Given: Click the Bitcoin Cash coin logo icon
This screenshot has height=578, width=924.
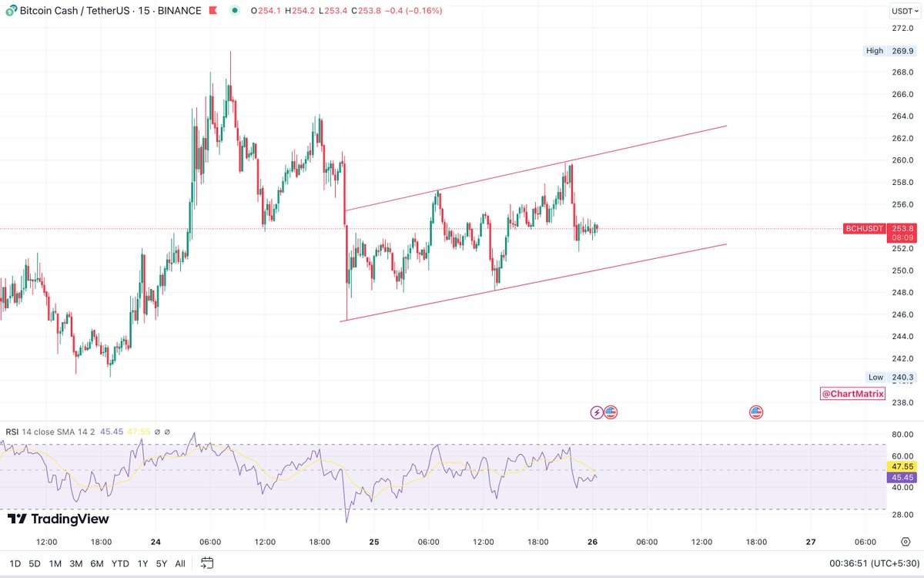Looking at the screenshot, I should point(11,11).
